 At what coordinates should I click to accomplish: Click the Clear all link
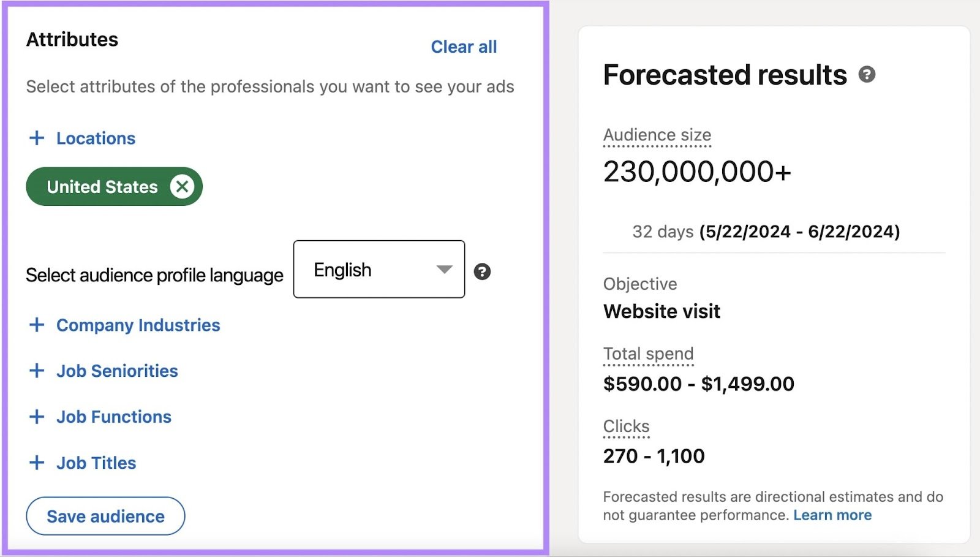(x=464, y=47)
